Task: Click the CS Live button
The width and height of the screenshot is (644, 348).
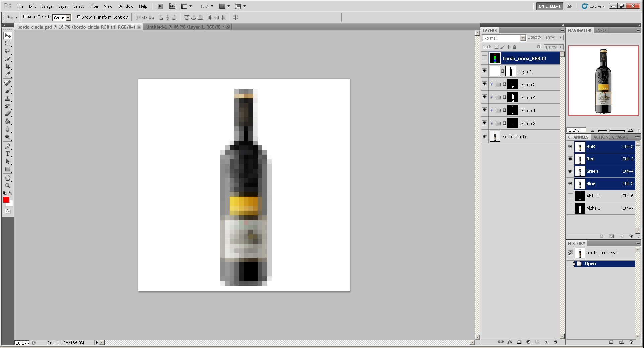Action: pos(593,6)
